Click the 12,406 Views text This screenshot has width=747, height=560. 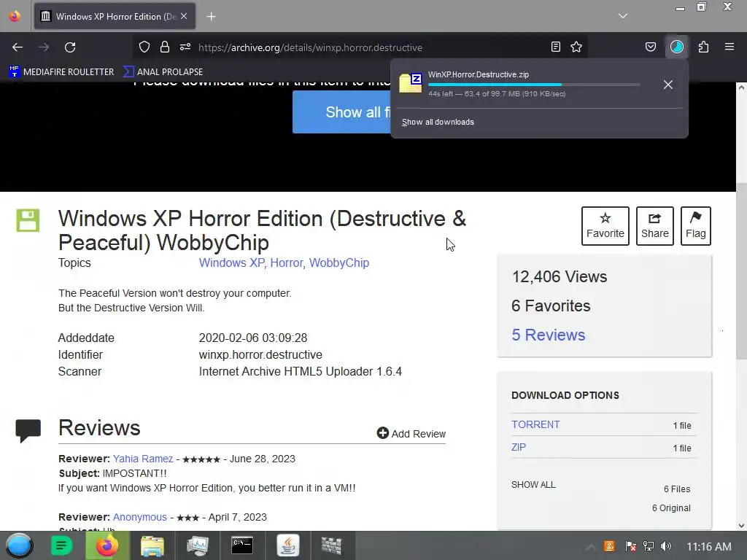click(560, 276)
